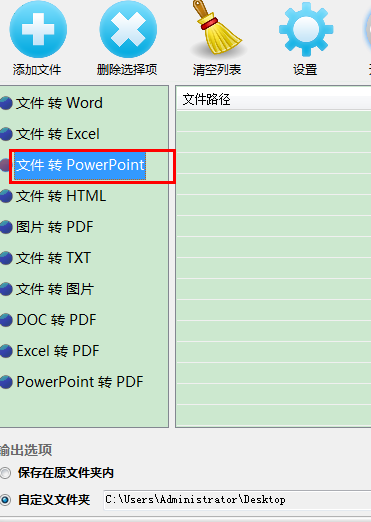The height and width of the screenshot is (522, 371).
Task: Click bullet icon beside 文件 转 TXT
Action: (6, 258)
